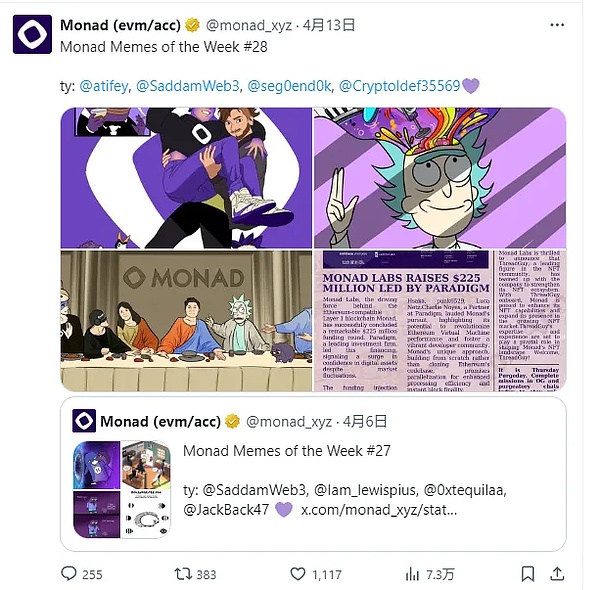
Task: Like the tweet with the heart icon
Action: pos(297,574)
